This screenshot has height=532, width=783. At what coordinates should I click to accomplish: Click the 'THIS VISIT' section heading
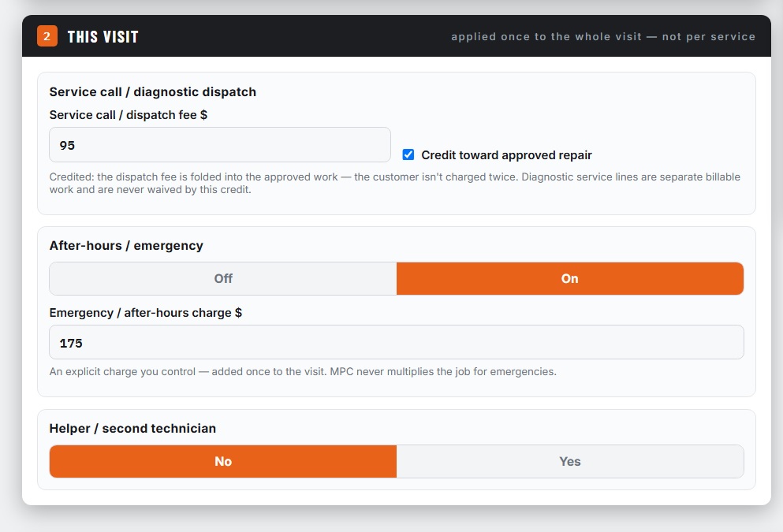(x=103, y=37)
